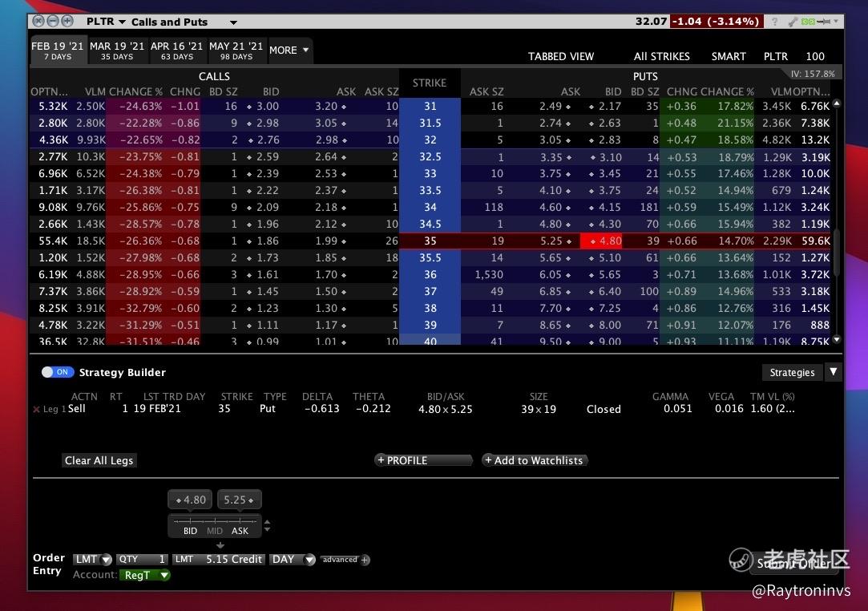Screen dimensions: 868x611
Task: Switch to the MAR 19 '21 expiration tab
Action: coord(117,51)
